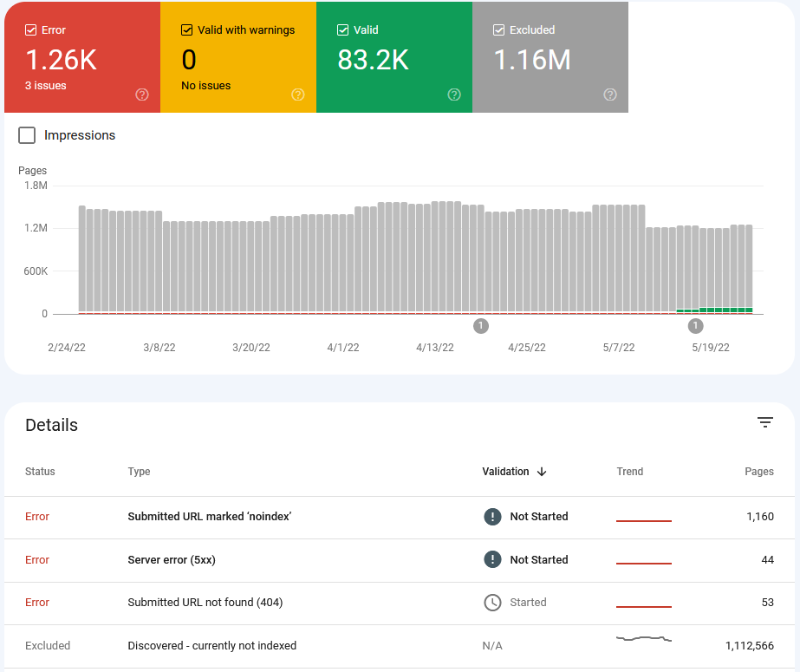The width and height of the screenshot is (800, 672).
Task: Click the Validation sort arrow
Action: 542,472
